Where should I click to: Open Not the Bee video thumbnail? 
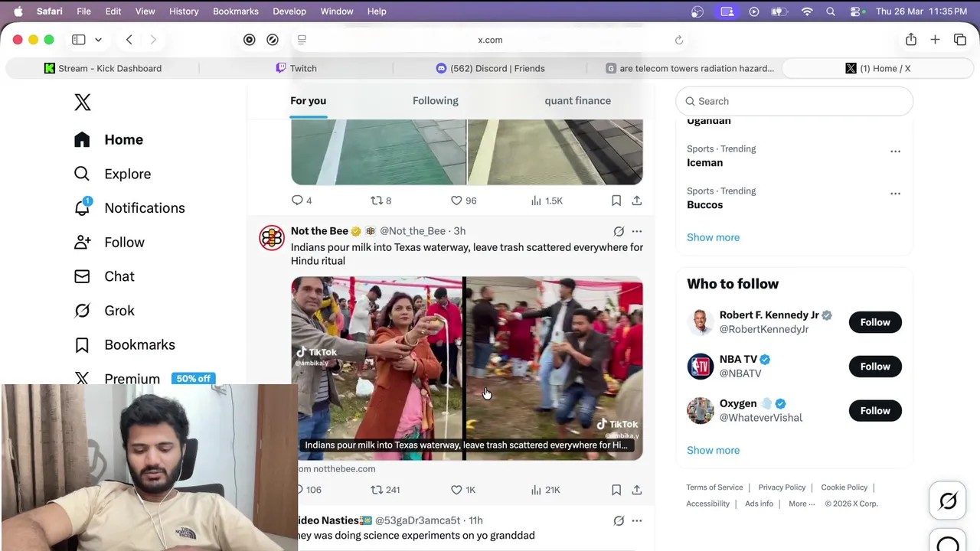467,368
